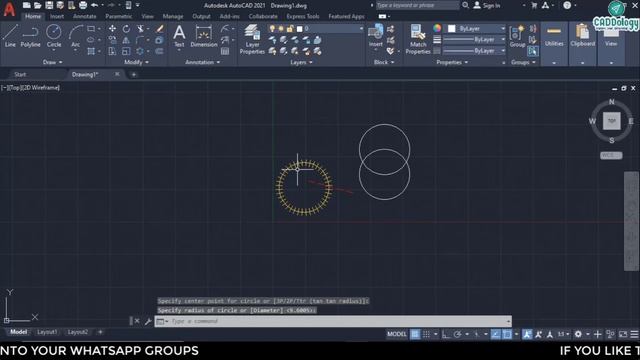Viewport: 640px width, 360px height.
Task: Toggle object snap in status bar
Action: point(507,334)
